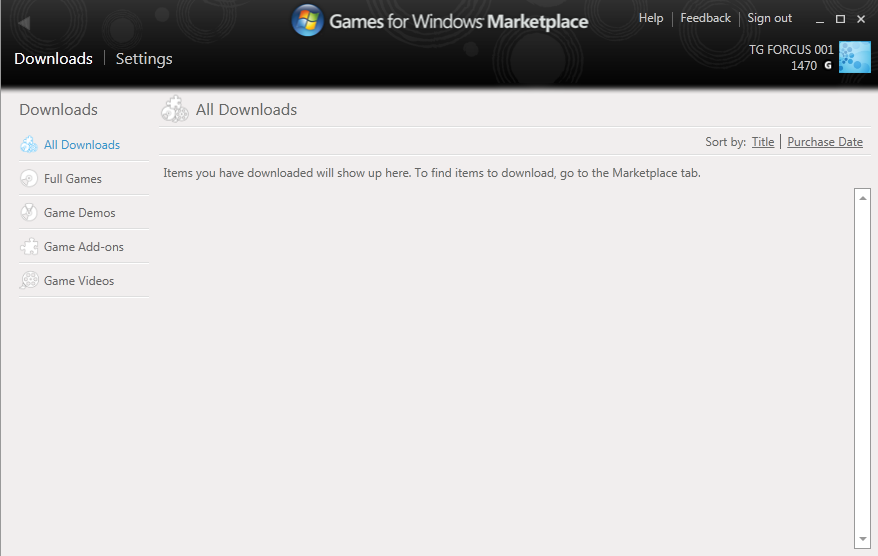Image resolution: width=878 pixels, height=556 pixels.
Task: Open the Settings tab
Action: click(144, 59)
